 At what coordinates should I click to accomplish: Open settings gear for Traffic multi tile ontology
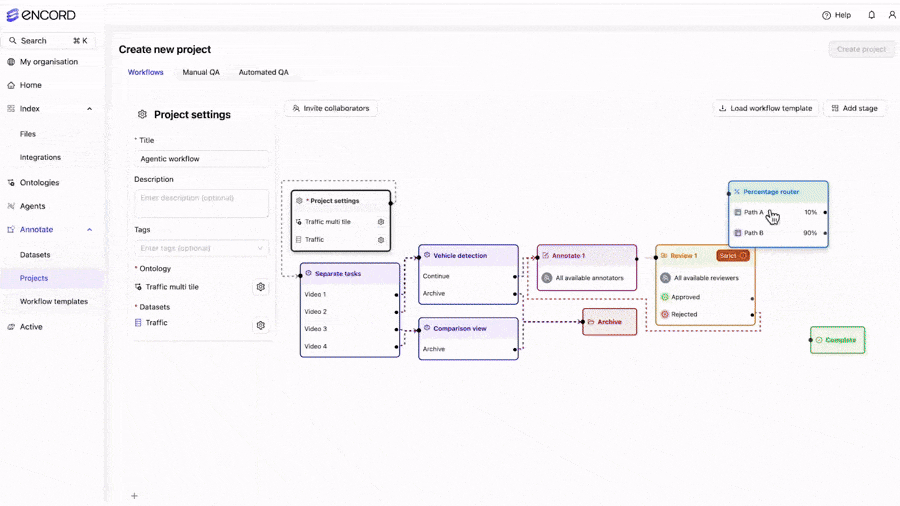(x=261, y=287)
